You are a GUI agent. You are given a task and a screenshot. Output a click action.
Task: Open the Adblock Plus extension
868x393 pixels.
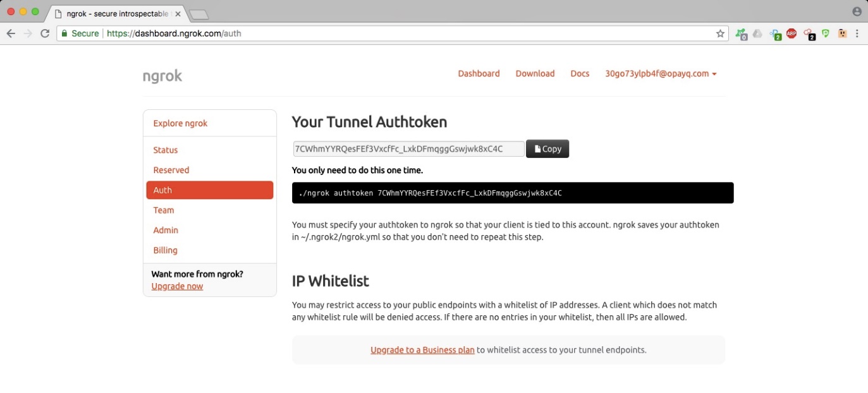(792, 33)
